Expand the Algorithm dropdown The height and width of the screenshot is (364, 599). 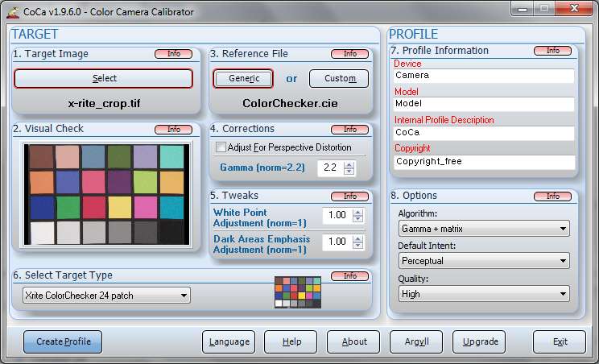pyautogui.click(x=484, y=229)
